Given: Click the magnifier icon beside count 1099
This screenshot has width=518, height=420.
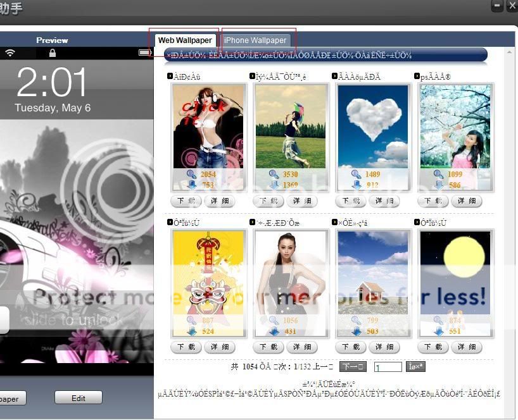Looking at the screenshot, I should [x=438, y=174].
